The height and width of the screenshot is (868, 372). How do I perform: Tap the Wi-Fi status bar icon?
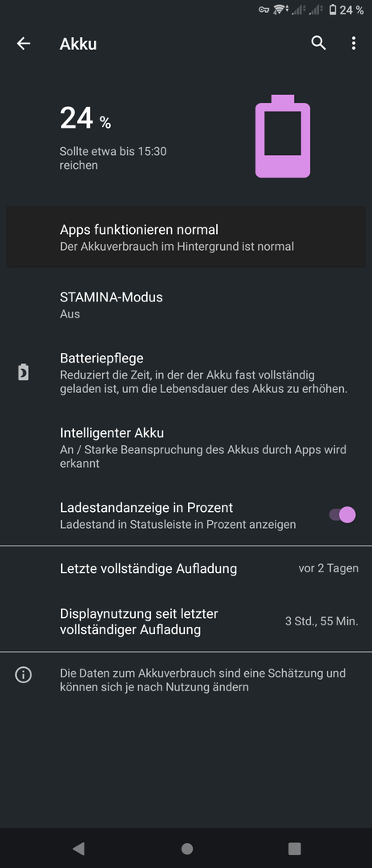click(280, 10)
